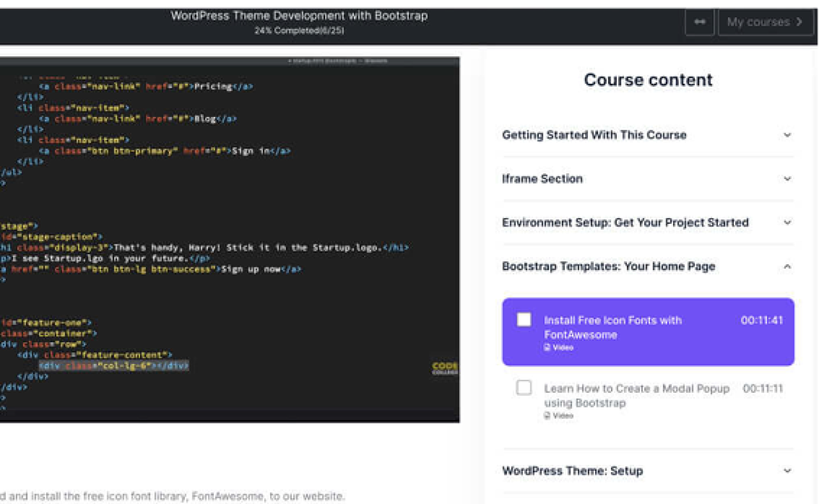This screenshot has width=819, height=504.
Task: Click the Course content heading
Action: pos(648,80)
